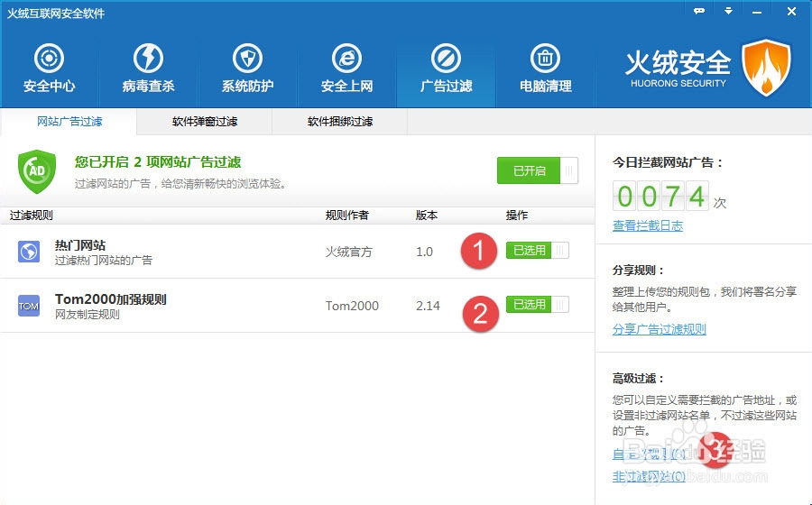
Task: Switch to the 软件捆绑过滤 tab
Action: point(340,122)
